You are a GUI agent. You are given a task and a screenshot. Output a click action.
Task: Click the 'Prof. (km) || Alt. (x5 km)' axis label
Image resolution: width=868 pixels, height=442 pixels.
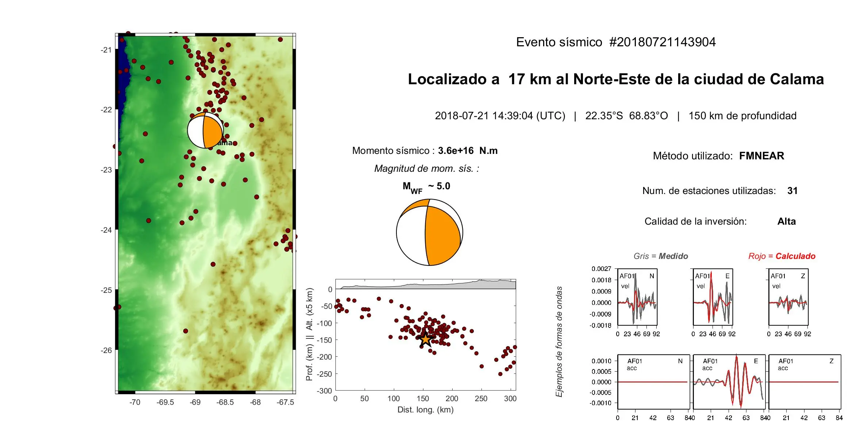pyautogui.click(x=310, y=334)
